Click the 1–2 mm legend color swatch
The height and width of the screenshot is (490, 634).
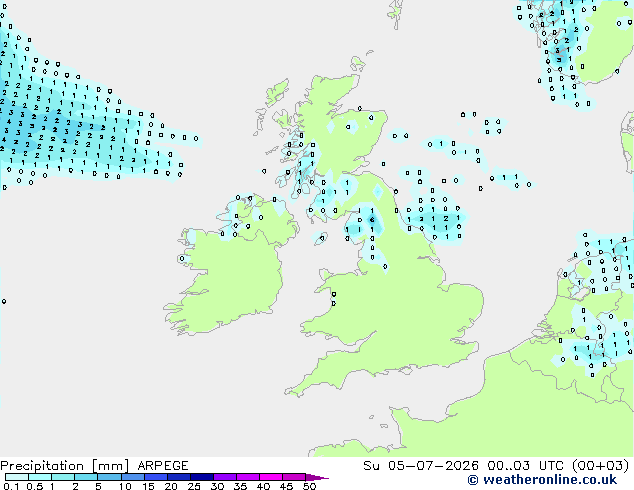[63, 477]
